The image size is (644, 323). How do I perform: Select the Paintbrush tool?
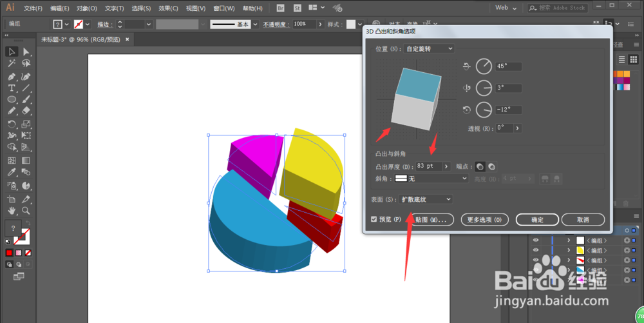point(26,99)
